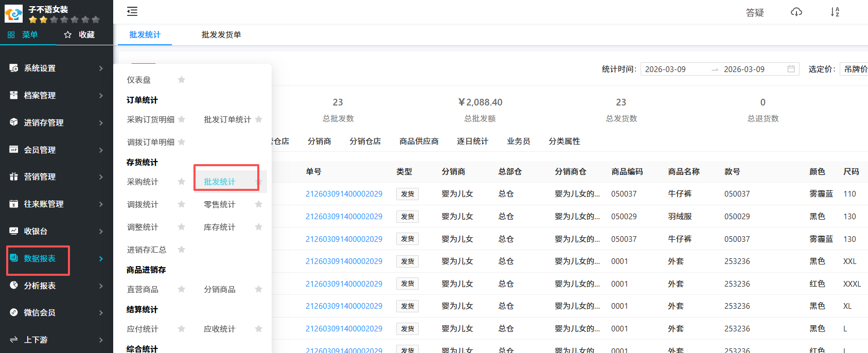Select the 分销仓店 grouping tab
868x353 pixels.
pos(365,141)
